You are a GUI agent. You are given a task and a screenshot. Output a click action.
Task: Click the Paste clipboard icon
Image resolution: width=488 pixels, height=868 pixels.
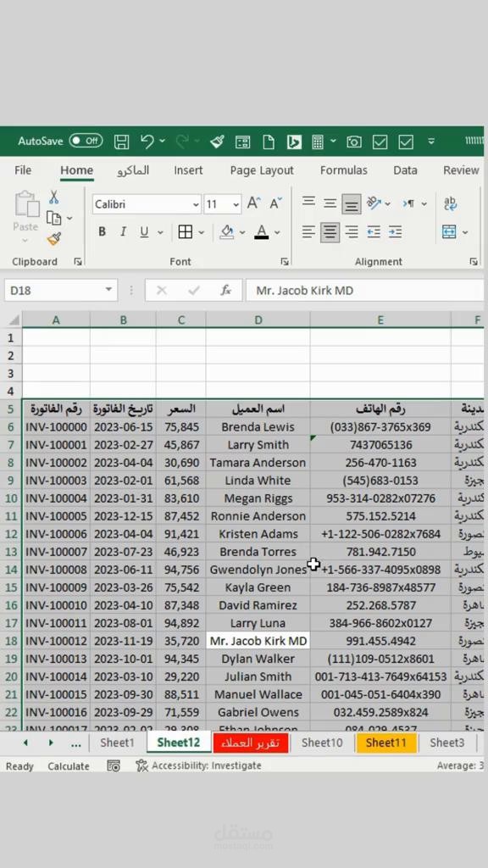(x=26, y=204)
